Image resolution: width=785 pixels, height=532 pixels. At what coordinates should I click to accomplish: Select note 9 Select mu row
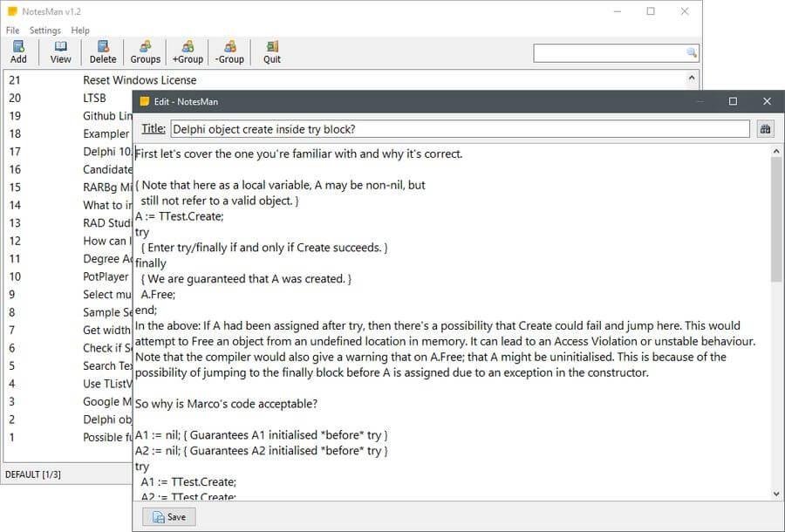pyautogui.click(x=69, y=294)
